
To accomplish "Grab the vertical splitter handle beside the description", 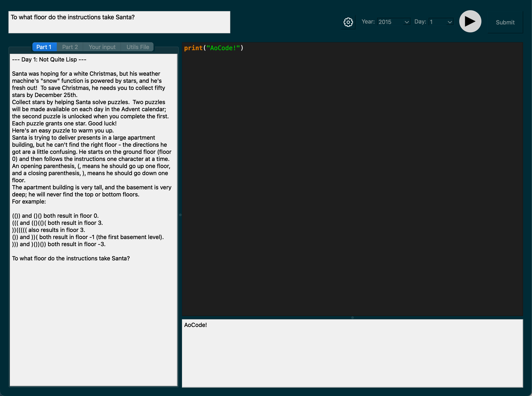I will pyautogui.click(x=180, y=215).
